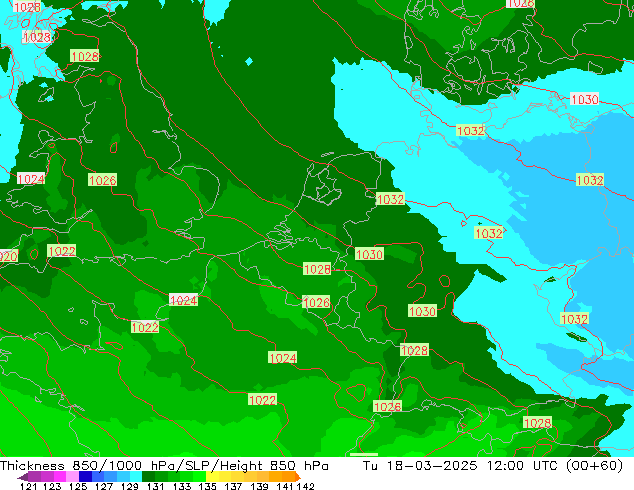
Task: Click the '1022' label beside the cut-off '020'
Action: click(61, 251)
